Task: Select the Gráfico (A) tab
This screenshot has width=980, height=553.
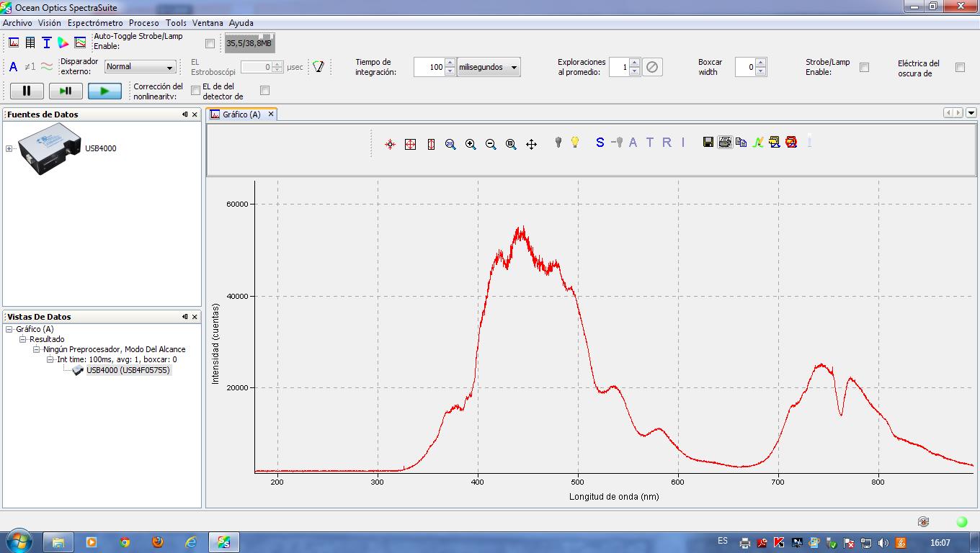Action: click(241, 114)
